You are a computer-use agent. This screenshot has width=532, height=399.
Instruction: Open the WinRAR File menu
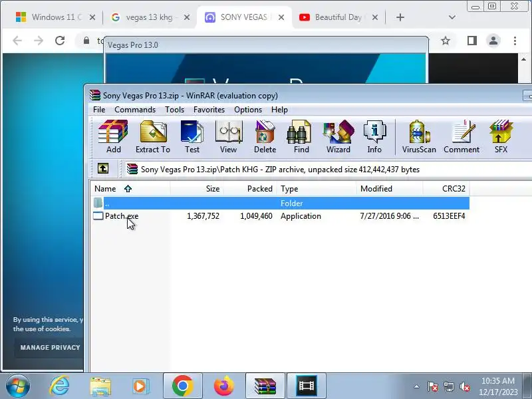(99, 110)
